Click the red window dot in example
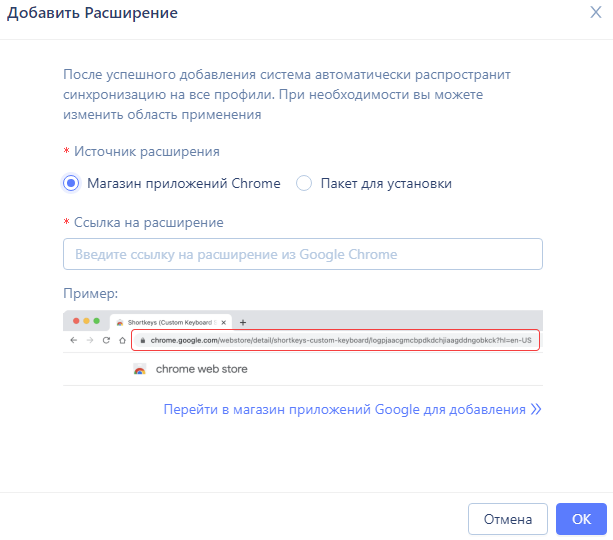Image resolution: width=613 pixels, height=540 pixels. [76, 321]
